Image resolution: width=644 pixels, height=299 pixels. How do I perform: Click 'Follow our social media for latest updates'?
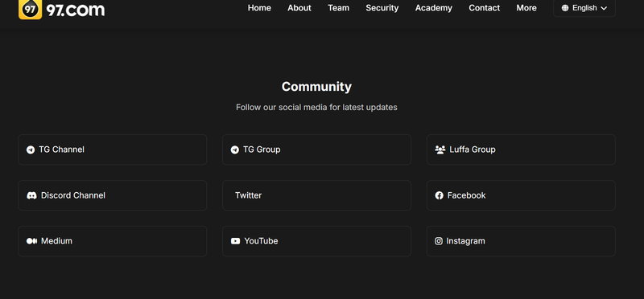(316, 108)
